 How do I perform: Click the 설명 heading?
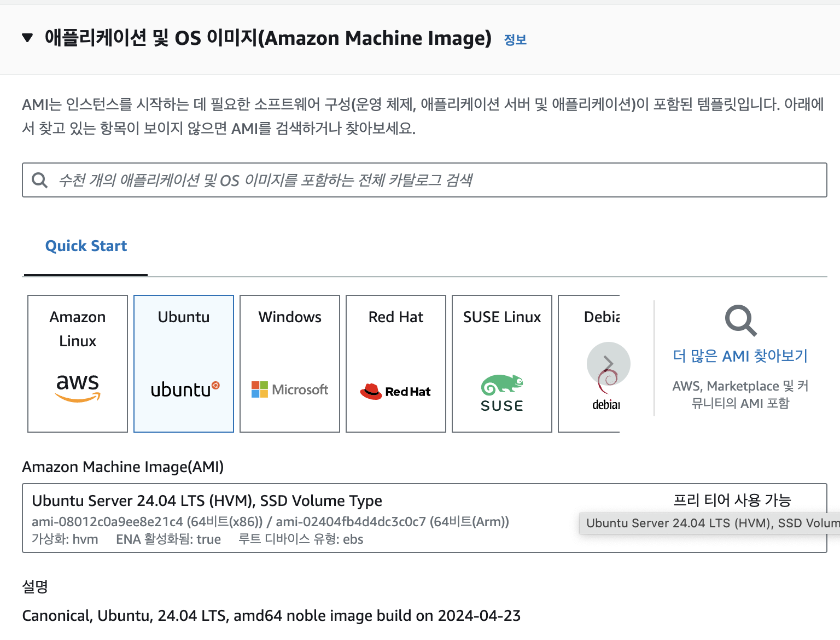pos(35,586)
